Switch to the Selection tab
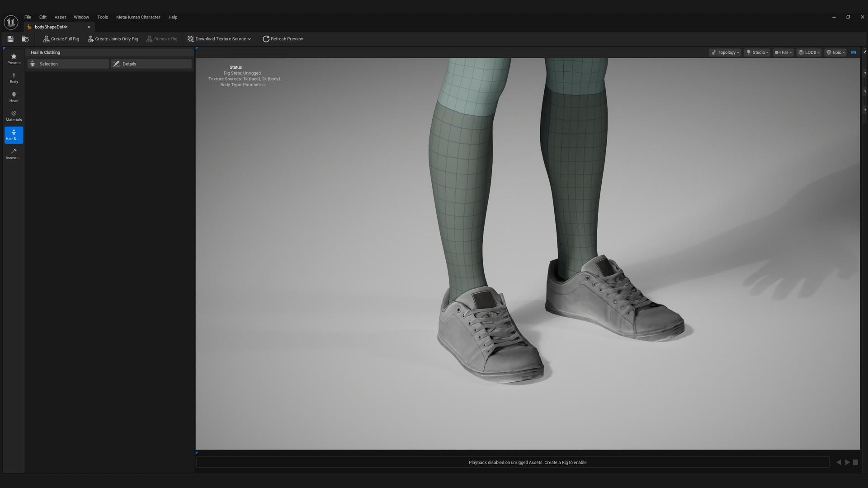 (68, 64)
